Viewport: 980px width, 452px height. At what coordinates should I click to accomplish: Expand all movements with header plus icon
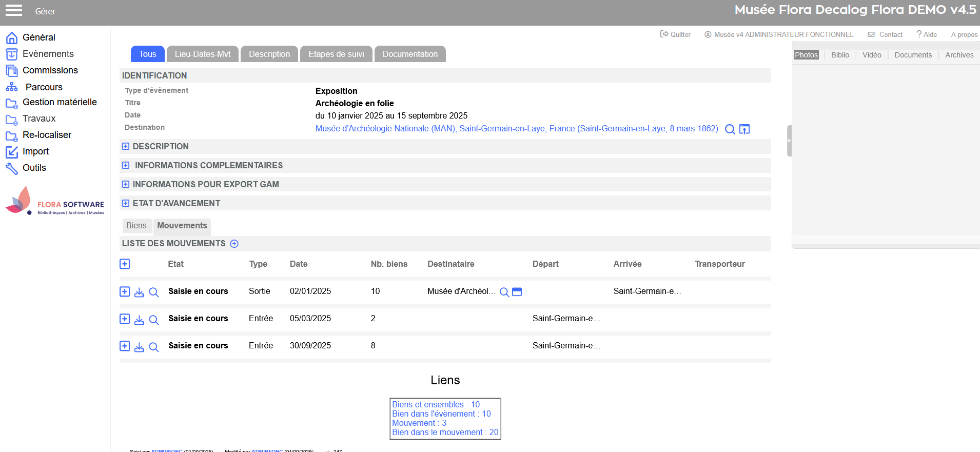pos(125,264)
